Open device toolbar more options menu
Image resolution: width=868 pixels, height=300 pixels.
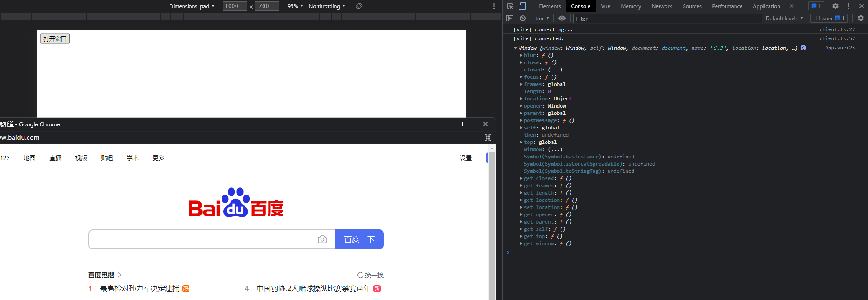[494, 6]
